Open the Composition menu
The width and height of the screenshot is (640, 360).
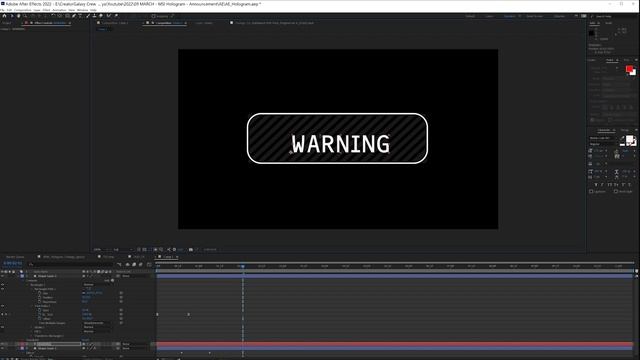click(x=22, y=10)
